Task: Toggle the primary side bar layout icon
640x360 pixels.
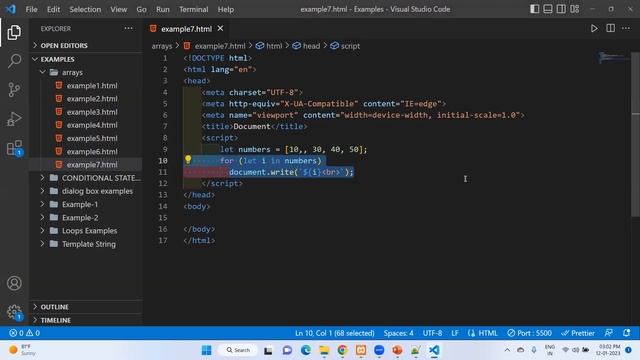Action: [x=534, y=9]
